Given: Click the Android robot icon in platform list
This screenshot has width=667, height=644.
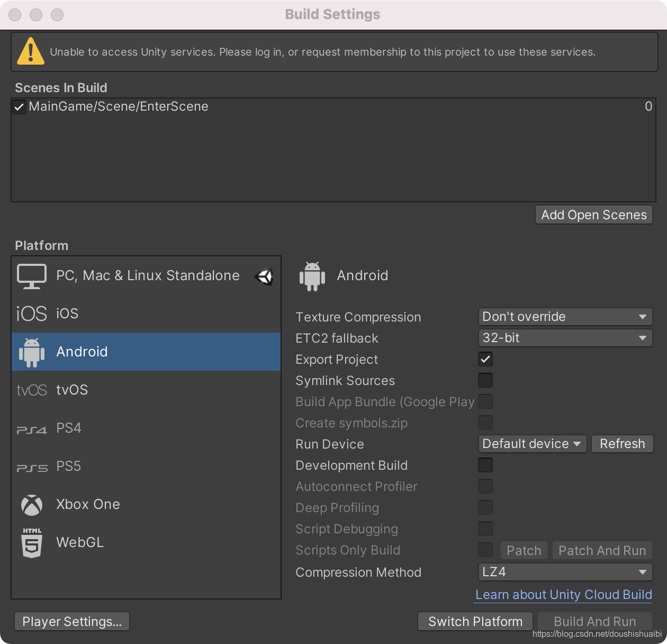Looking at the screenshot, I should pos(32,352).
